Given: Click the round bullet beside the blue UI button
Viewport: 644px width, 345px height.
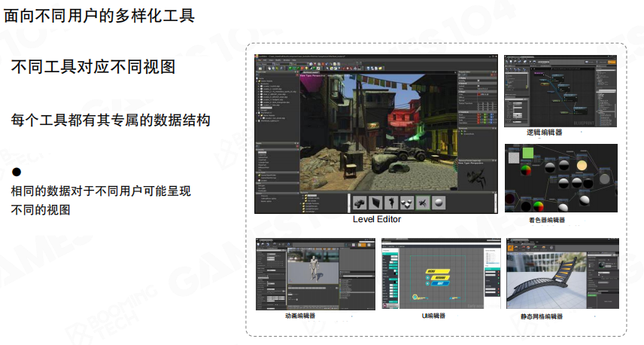Looking at the screenshot, I should point(427,285).
